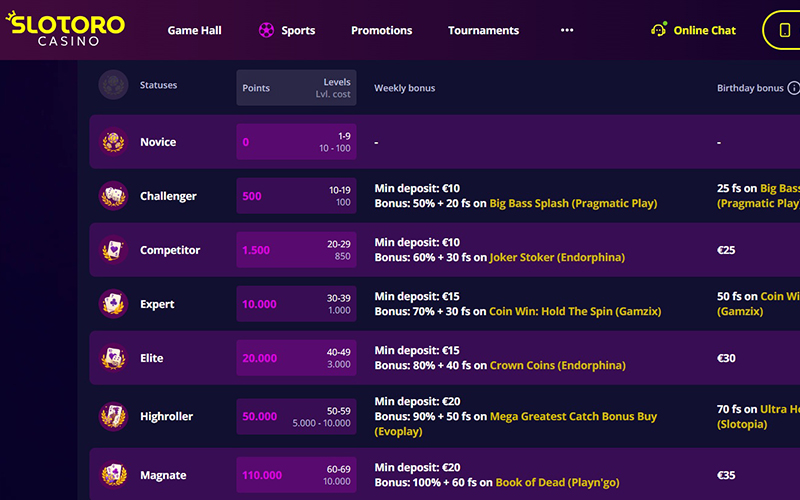
Task: Click the Weekly bonus column header
Action: pyautogui.click(x=405, y=88)
